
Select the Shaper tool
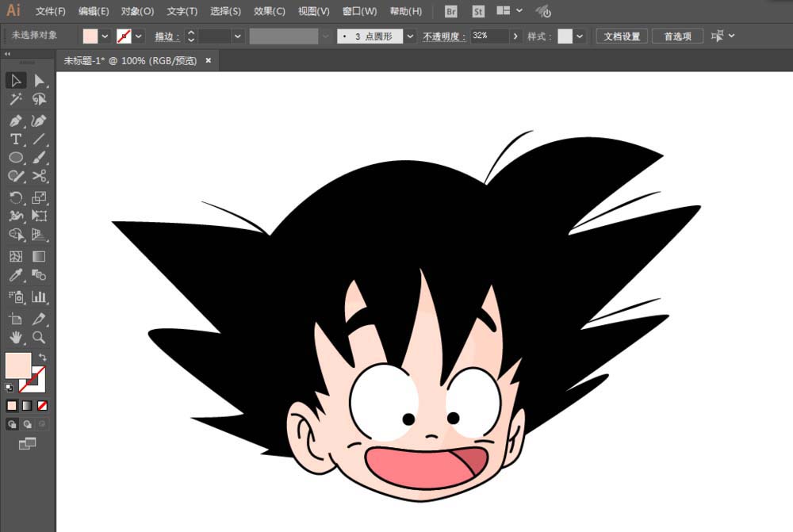point(16,176)
